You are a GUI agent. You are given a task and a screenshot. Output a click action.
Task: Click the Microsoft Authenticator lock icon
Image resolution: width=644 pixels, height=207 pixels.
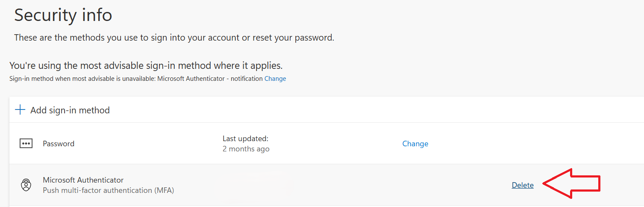(x=26, y=185)
